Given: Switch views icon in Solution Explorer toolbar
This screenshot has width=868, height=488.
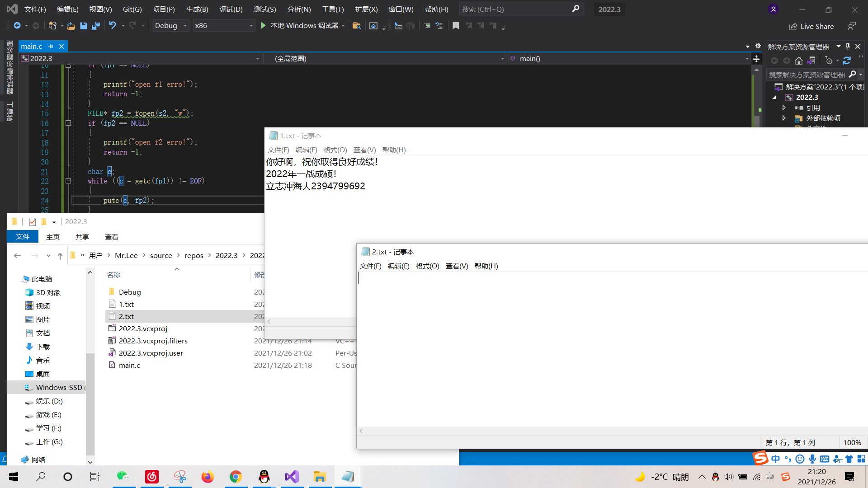Looking at the screenshot, I should pyautogui.click(x=811, y=61).
